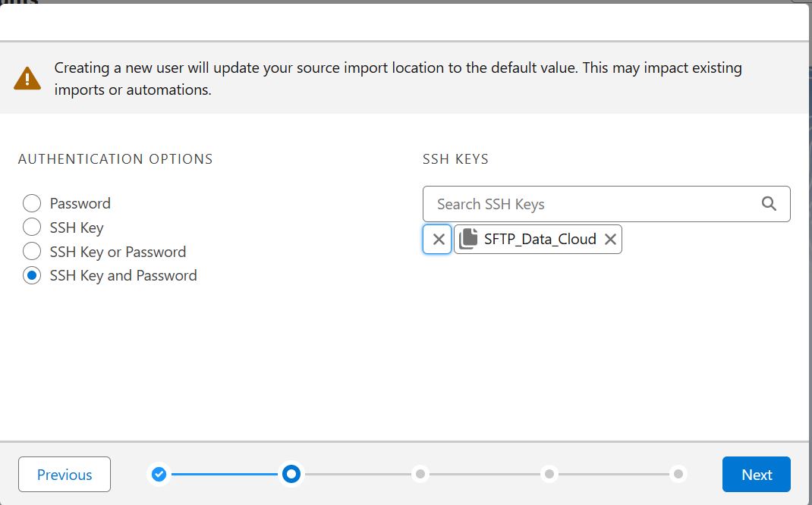Click the current step circle on progress bar
Image resolution: width=812 pixels, height=505 pixels.
(x=291, y=474)
